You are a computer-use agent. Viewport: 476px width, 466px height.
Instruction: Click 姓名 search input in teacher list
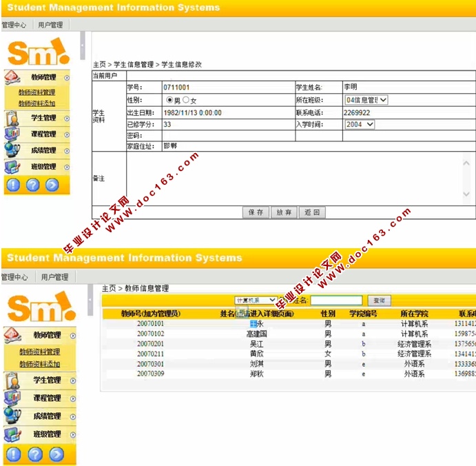pos(336,301)
